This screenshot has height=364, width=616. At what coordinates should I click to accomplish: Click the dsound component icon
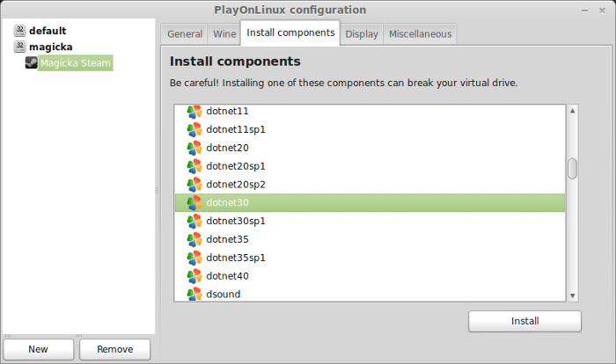click(x=194, y=295)
